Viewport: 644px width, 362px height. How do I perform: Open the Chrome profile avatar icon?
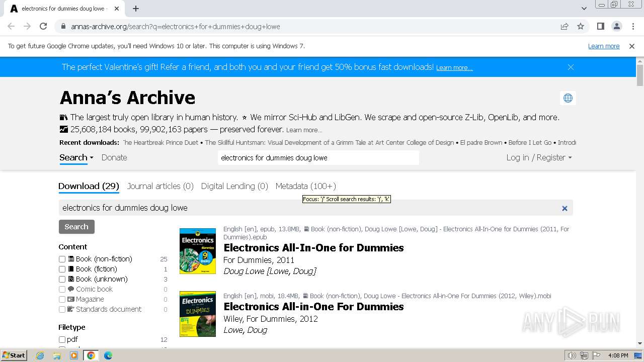tap(616, 26)
